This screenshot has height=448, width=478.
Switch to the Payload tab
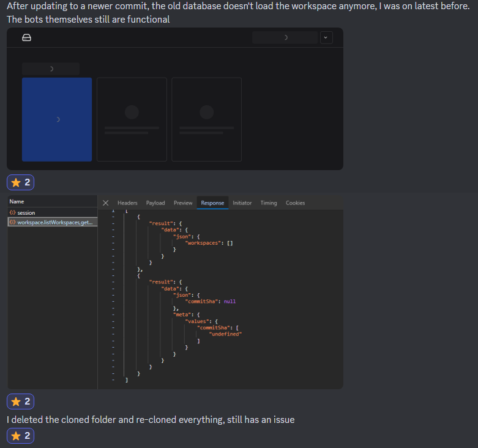pyautogui.click(x=155, y=203)
